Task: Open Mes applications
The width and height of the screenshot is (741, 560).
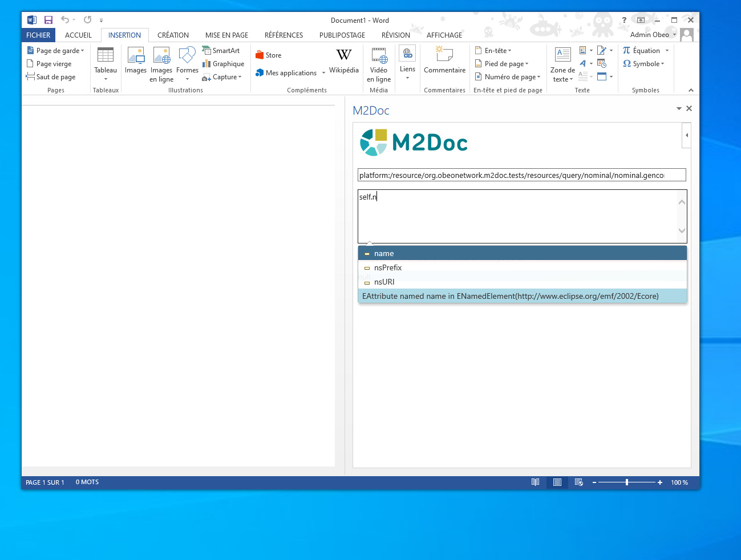Action: click(x=286, y=73)
